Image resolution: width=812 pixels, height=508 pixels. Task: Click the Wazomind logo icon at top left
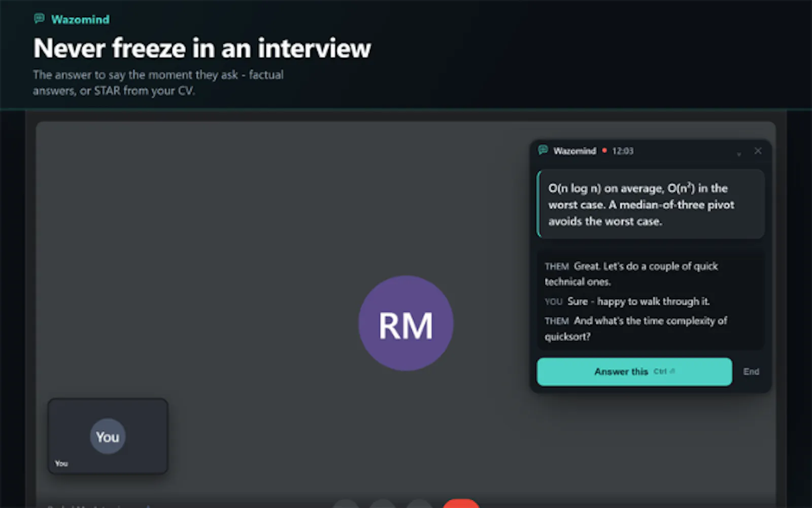(x=39, y=19)
